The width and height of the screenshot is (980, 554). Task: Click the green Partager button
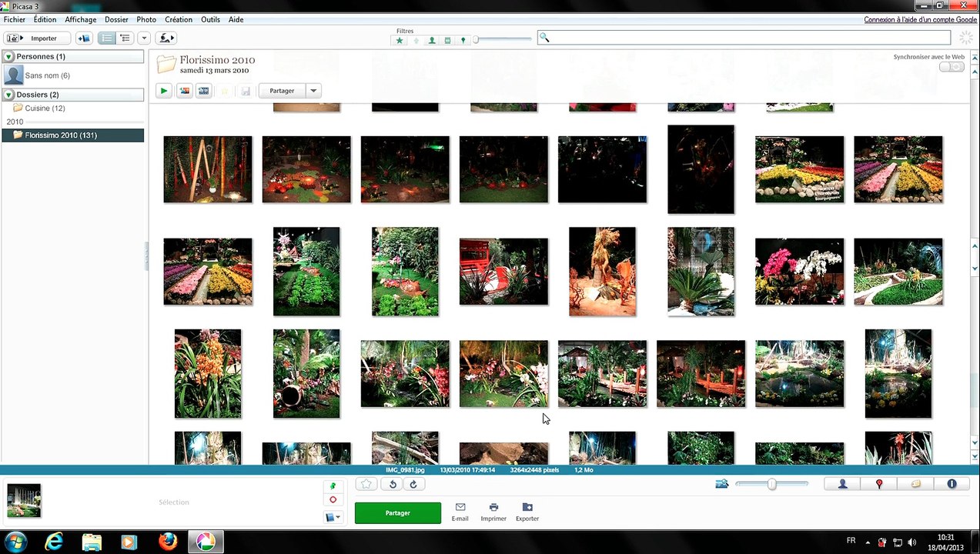click(x=398, y=512)
